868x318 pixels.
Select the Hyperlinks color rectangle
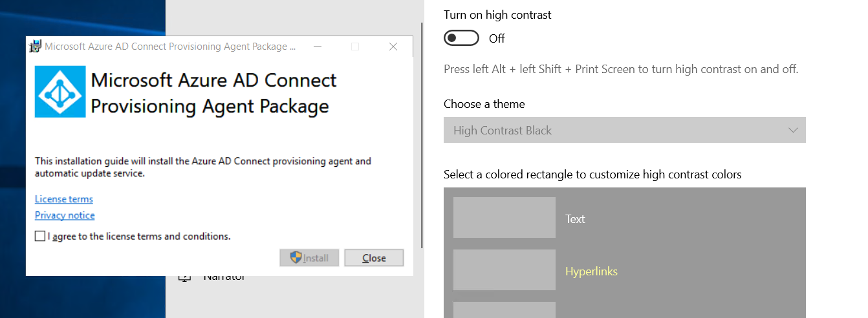point(505,270)
